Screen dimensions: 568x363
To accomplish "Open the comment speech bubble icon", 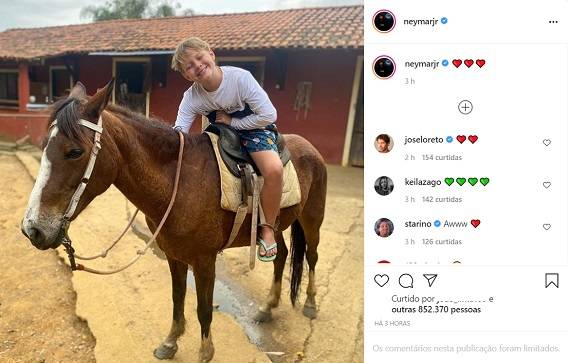I will [x=406, y=281].
